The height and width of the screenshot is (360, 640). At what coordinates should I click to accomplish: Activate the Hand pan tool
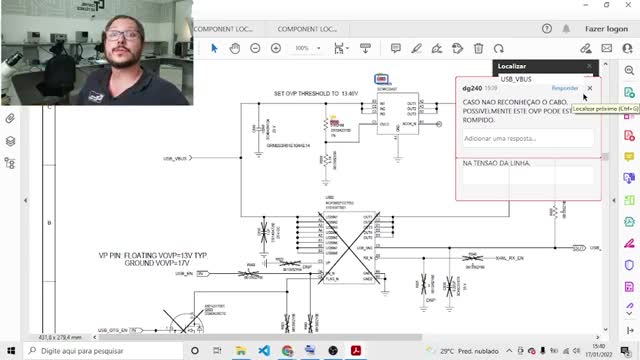235,49
